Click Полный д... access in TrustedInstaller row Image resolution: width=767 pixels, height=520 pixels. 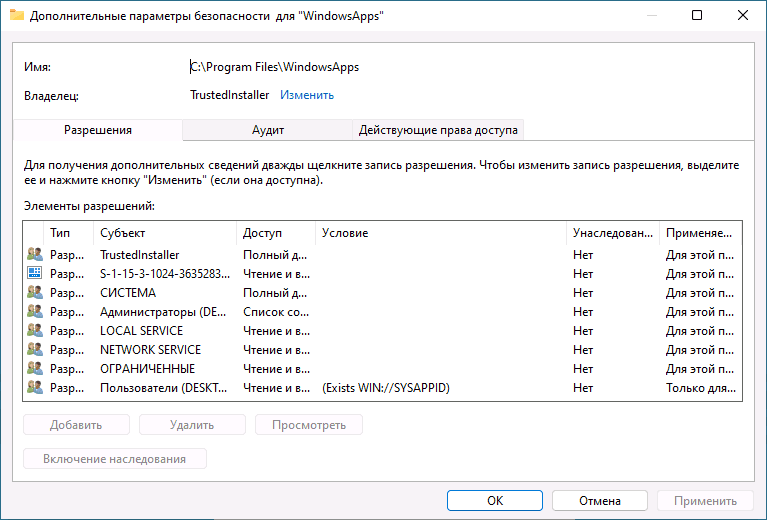[275, 255]
